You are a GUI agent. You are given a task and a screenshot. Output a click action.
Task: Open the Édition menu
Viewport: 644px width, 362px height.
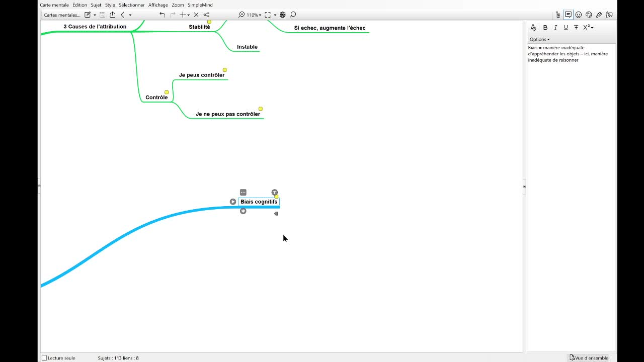pyautogui.click(x=79, y=5)
